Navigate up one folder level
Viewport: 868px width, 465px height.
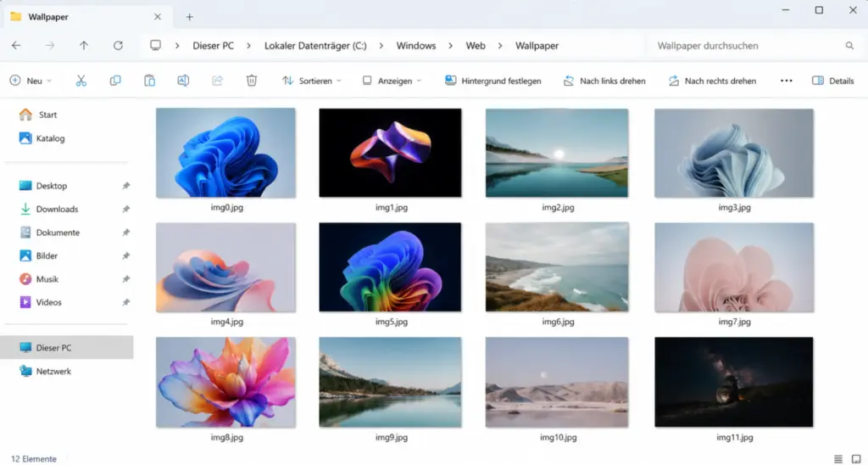click(84, 46)
